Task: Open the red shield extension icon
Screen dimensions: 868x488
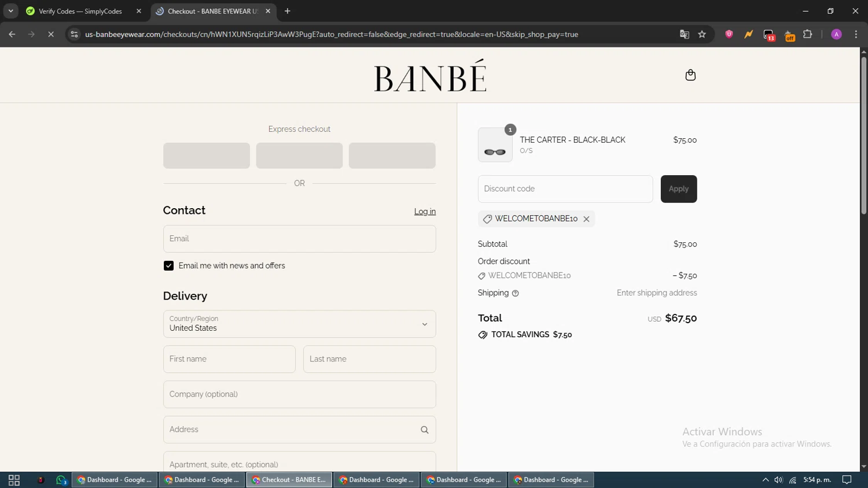Action: (729, 35)
